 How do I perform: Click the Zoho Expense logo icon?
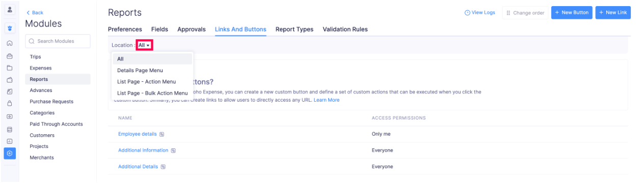pyautogui.click(x=10, y=28)
